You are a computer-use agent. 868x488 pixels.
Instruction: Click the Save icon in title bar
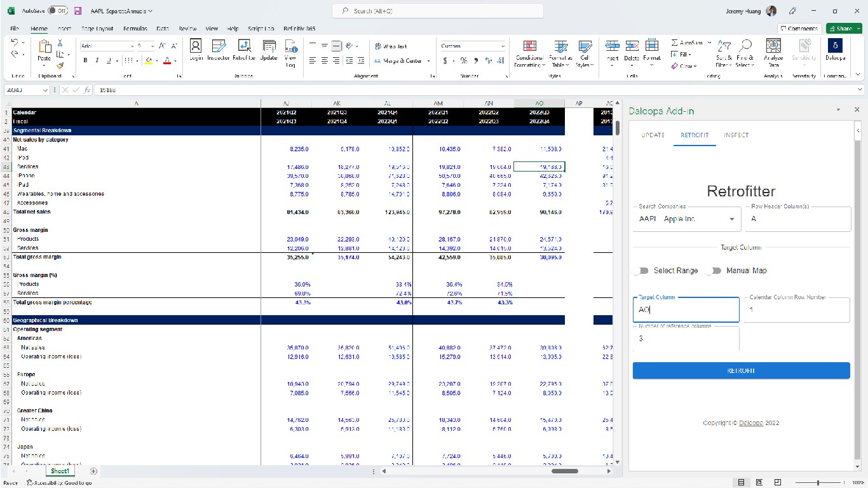tap(78, 11)
